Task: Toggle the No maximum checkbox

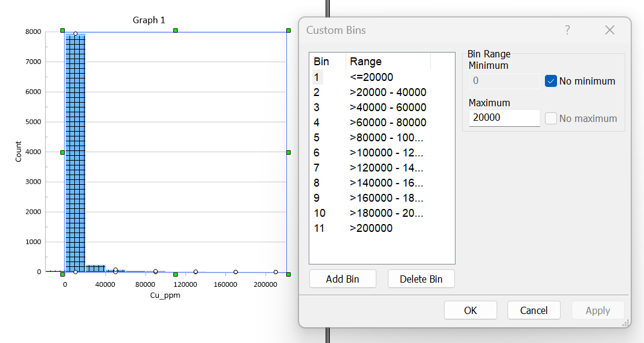Action: coord(551,118)
